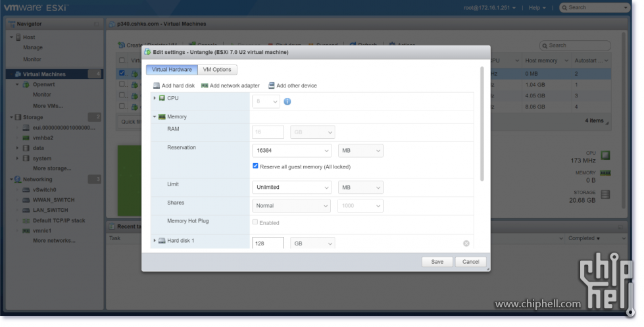The image size is (644, 327).
Task: Open Monitor under Host
Action: [32, 60]
